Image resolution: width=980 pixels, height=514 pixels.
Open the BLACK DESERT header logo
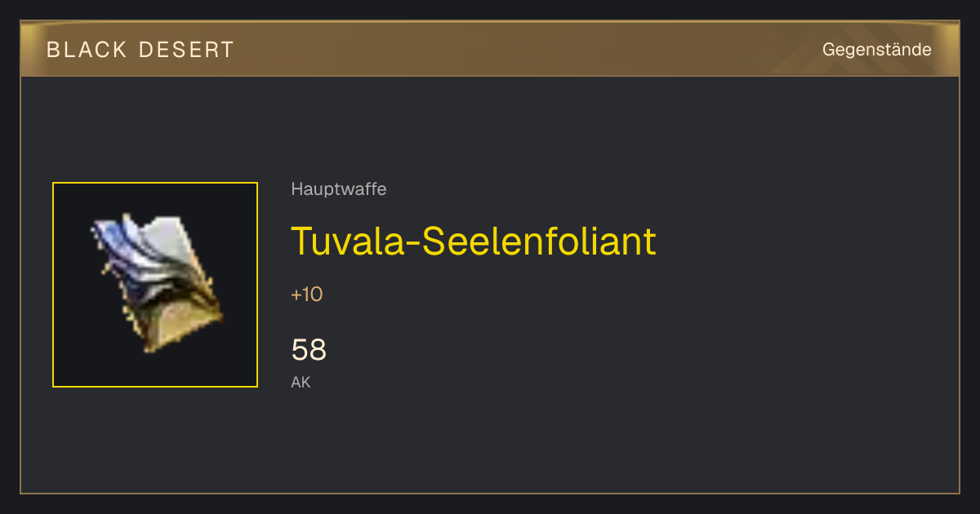[x=140, y=50]
